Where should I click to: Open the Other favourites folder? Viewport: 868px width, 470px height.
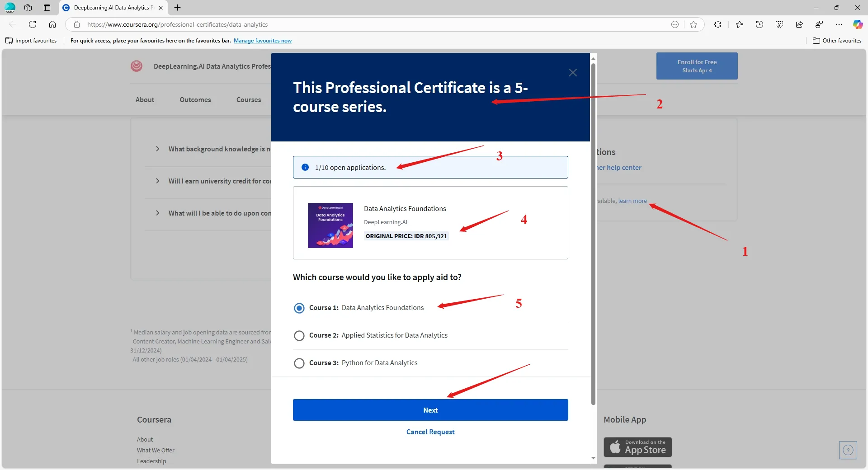coord(837,41)
